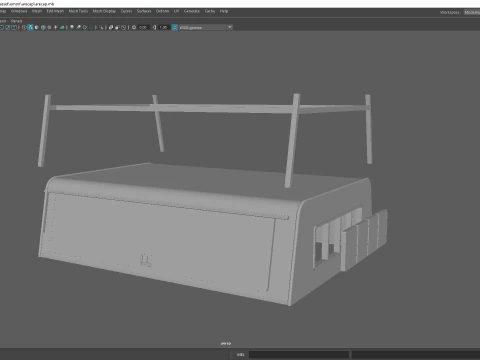The height and width of the screenshot is (360, 480).
Task: Toggle viewport shadows
Action: (x=62, y=27)
